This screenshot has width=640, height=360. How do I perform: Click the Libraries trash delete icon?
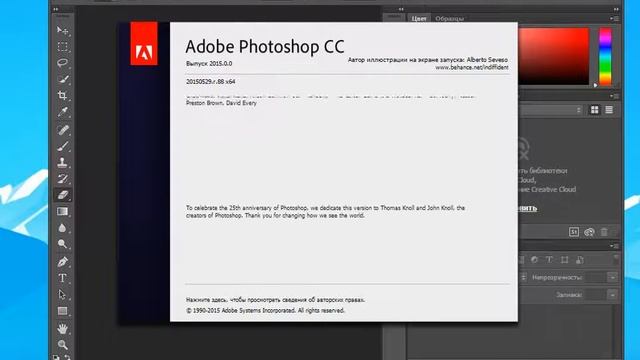point(604,232)
